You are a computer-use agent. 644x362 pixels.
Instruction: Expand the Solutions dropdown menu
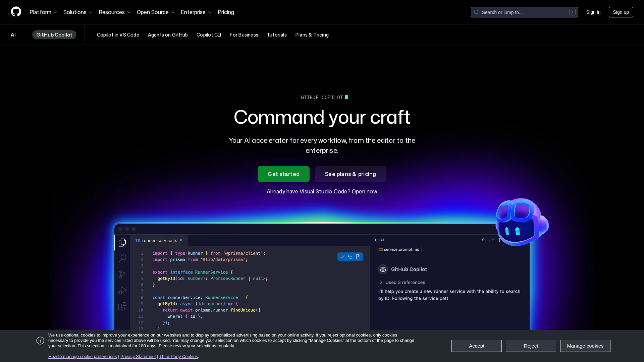[78, 12]
